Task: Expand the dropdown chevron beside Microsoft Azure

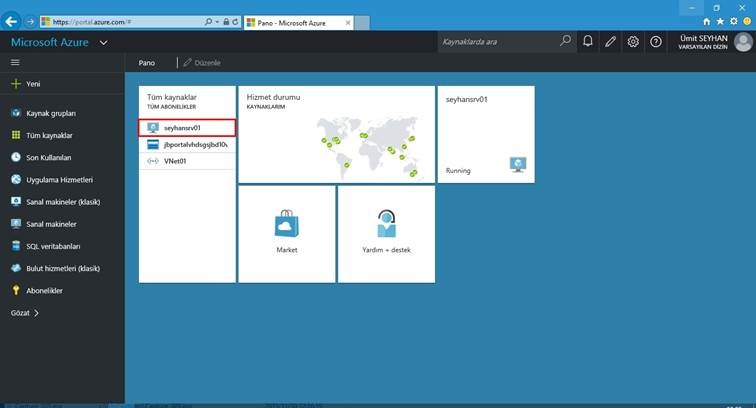Action: [x=103, y=42]
